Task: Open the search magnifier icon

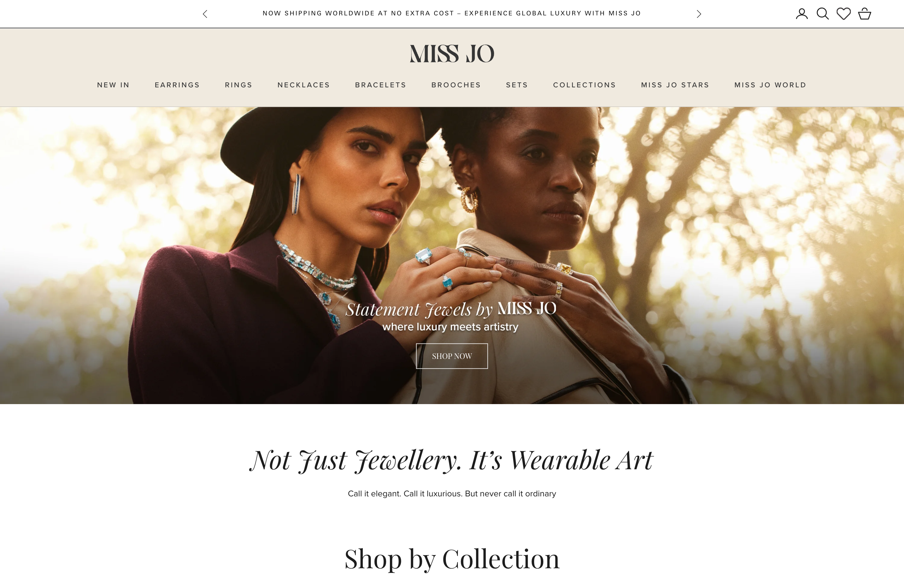Action: click(822, 14)
